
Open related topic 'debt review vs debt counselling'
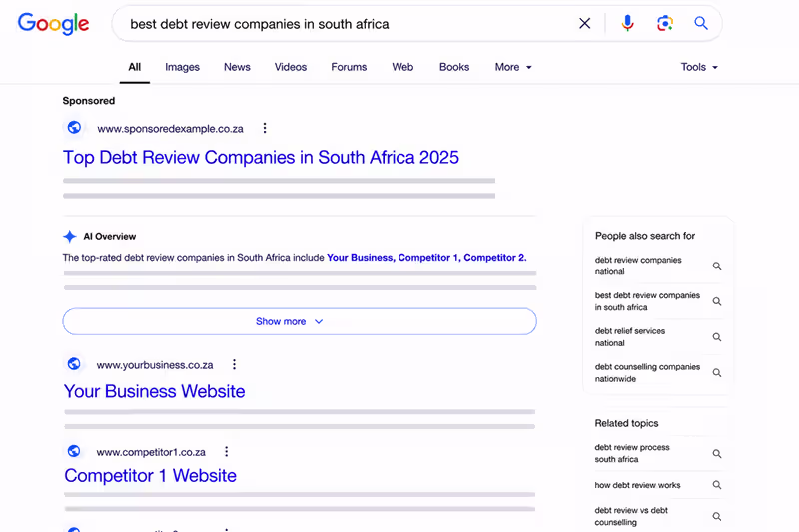631,516
